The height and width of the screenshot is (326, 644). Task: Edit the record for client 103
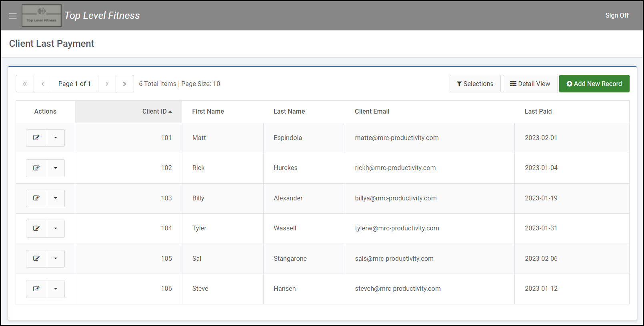point(36,198)
